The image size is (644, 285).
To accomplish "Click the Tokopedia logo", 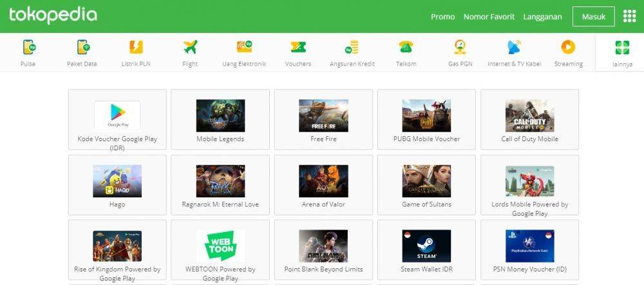I will tap(53, 15).
